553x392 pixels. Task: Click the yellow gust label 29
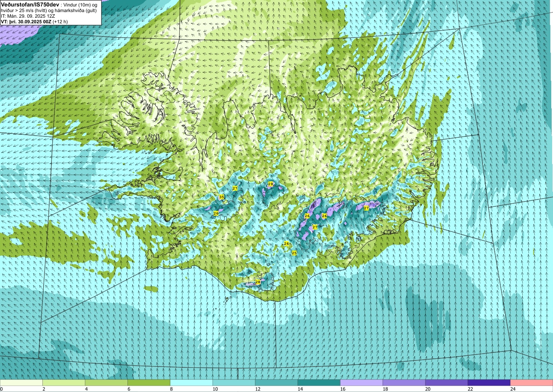coord(270,184)
